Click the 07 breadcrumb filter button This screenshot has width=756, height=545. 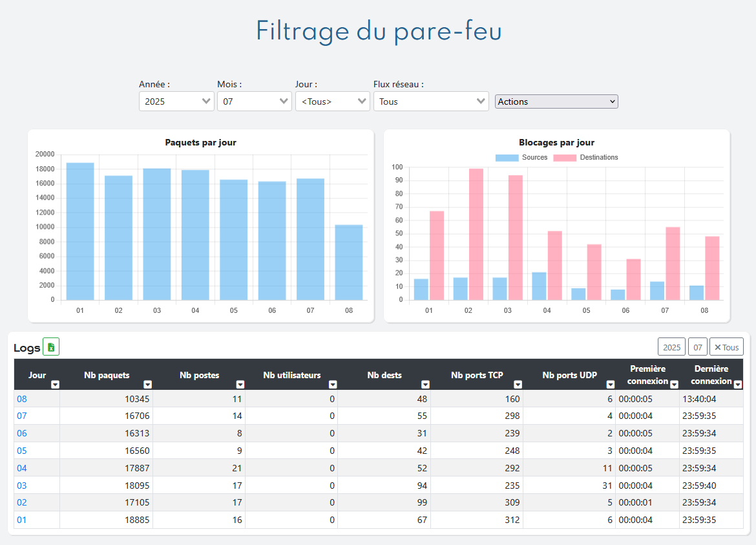[x=698, y=347]
